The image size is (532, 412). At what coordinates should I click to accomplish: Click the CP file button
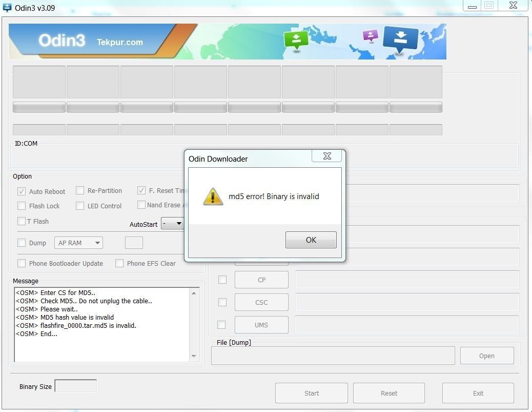pyautogui.click(x=261, y=280)
